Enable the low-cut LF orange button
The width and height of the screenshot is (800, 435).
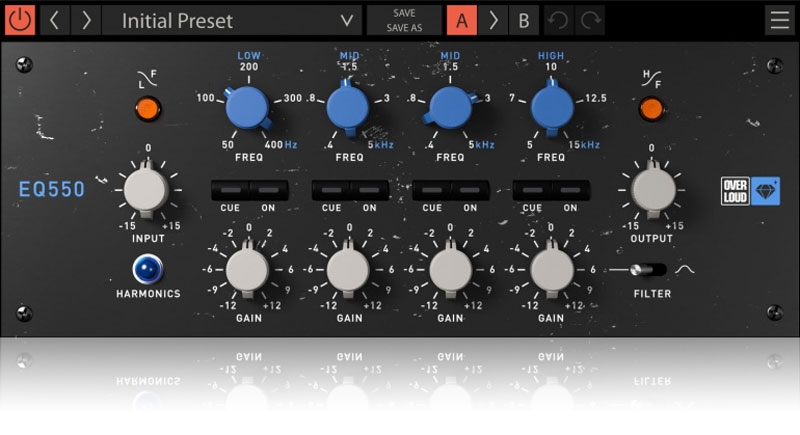tap(148, 107)
